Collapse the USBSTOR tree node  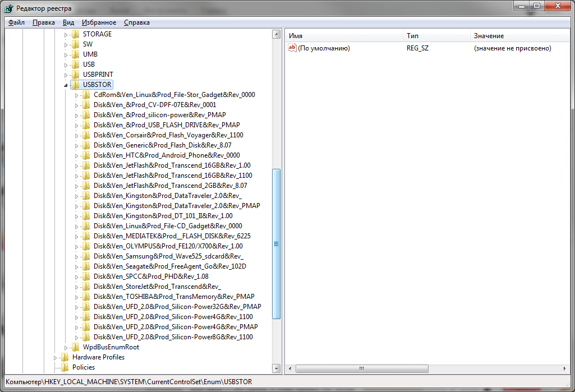pos(66,85)
